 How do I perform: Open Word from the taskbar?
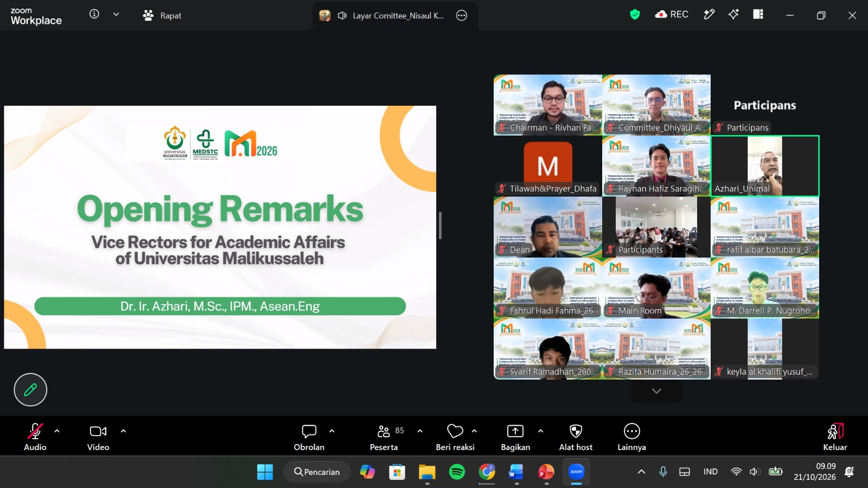pos(516,472)
